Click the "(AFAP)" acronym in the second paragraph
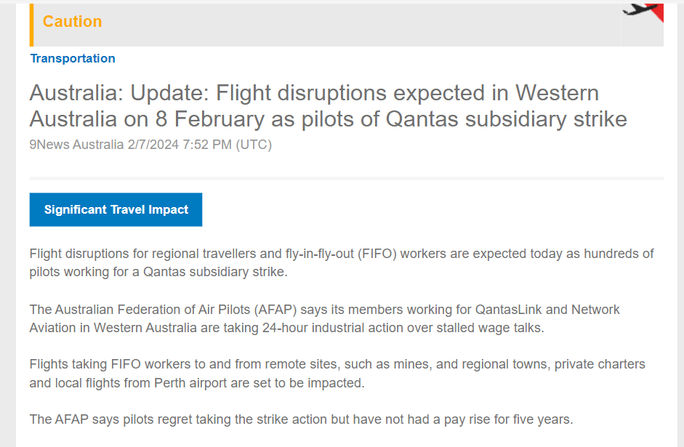This screenshot has height=447, width=684. [275, 309]
